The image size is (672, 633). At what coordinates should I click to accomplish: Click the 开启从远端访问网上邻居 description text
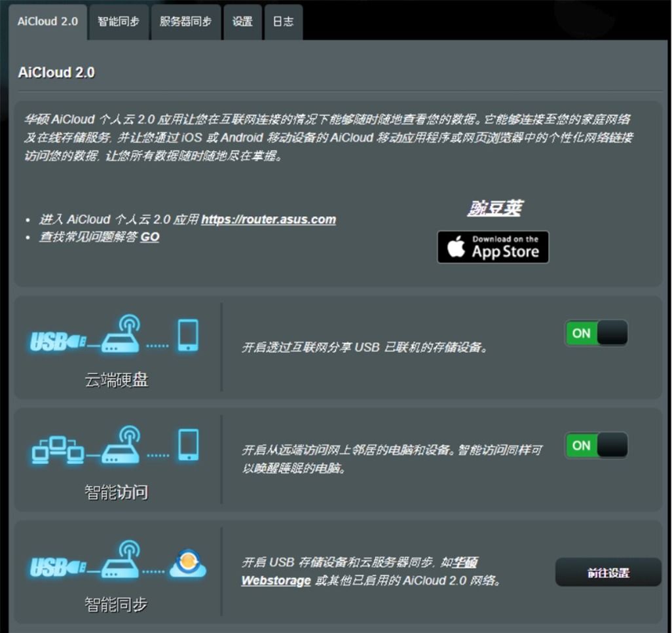point(392,459)
